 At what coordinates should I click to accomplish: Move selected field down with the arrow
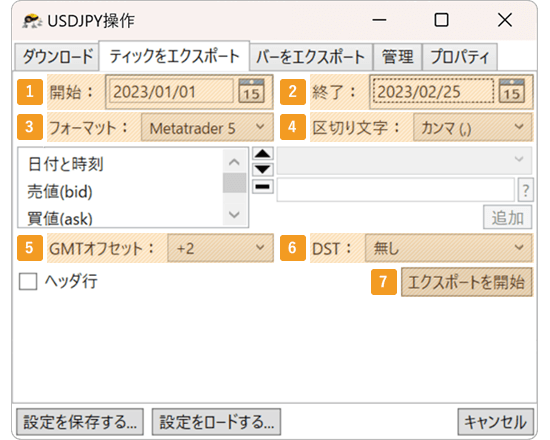click(263, 169)
